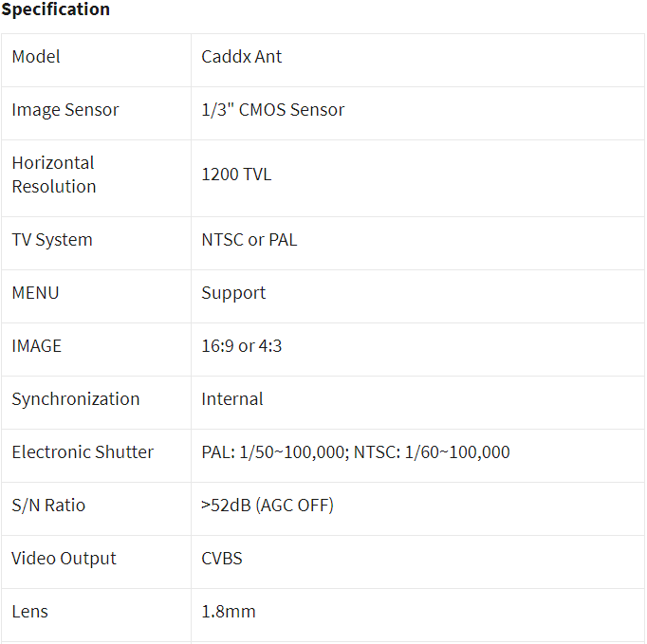Click the 1.8mm lens value

[x=229, y=612]
